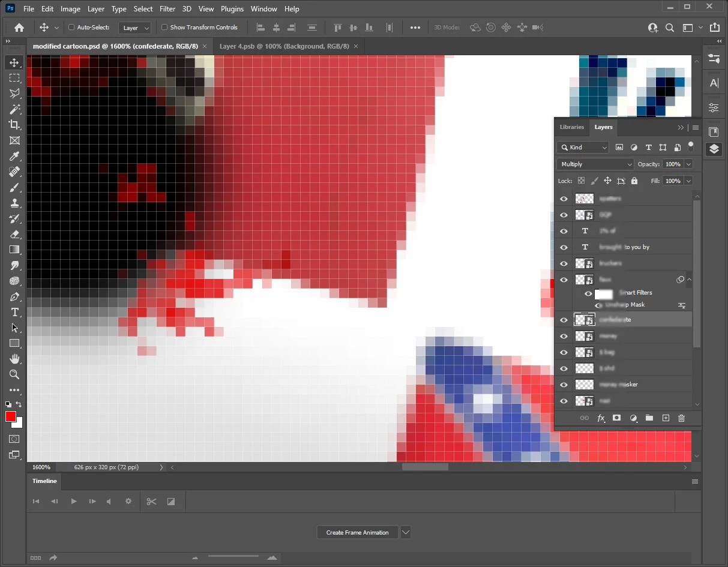
Task: Change the screen mode
Action: [14, 455]
